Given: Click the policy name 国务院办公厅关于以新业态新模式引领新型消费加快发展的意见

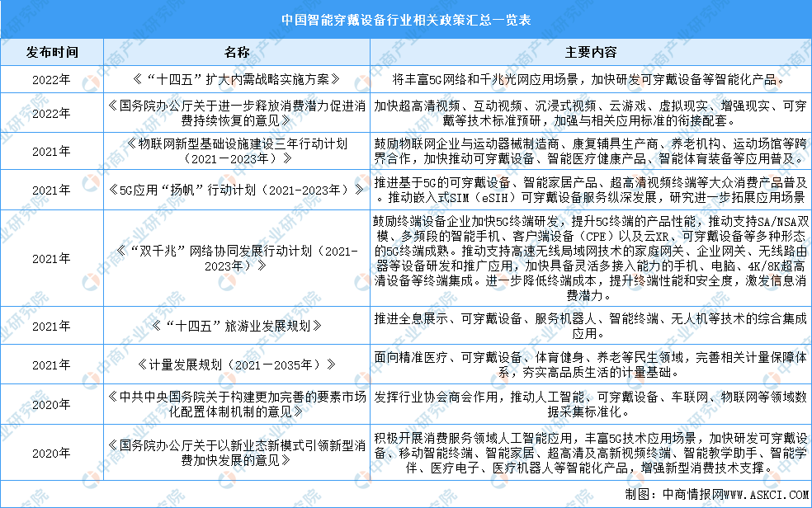Looking at the screenshot, I should [237, 454].
